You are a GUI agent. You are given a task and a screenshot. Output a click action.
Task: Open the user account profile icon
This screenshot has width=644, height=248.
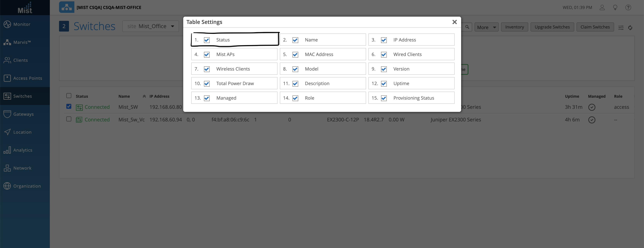602,7
